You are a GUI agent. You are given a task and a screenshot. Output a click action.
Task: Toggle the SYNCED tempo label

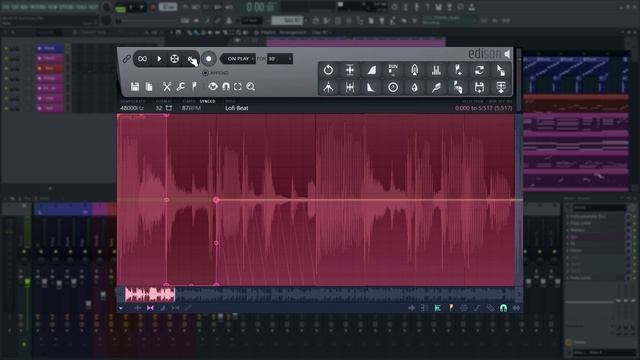point(207,101)
